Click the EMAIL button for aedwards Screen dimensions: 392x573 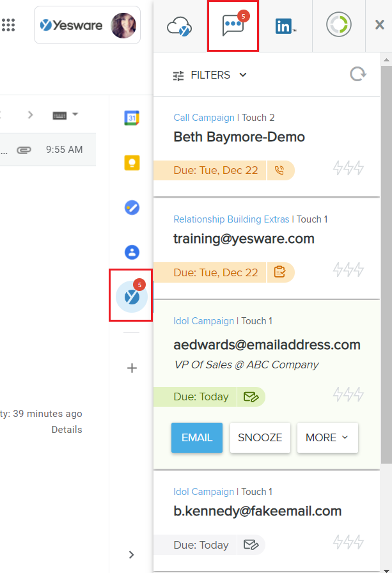click(196, 438)
